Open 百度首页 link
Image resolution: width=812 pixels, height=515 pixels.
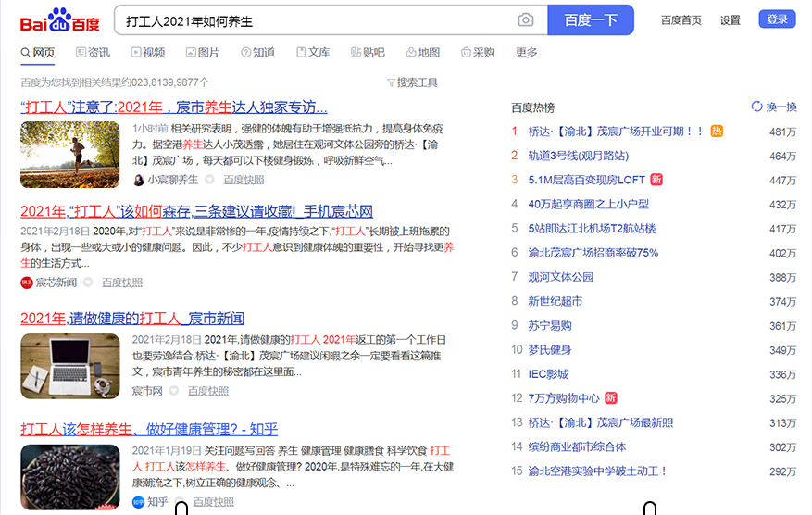(681, 20)
